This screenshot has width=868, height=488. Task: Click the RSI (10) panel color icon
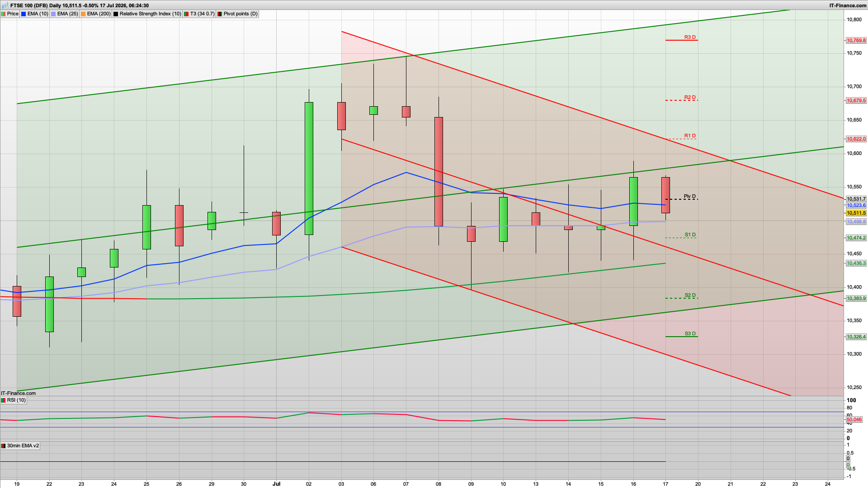tap(3, 400)
